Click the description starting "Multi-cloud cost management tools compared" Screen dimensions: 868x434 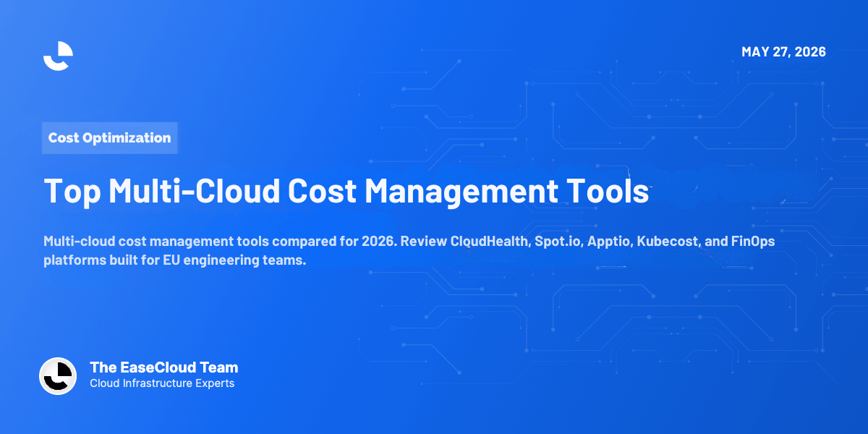[409, 251]
